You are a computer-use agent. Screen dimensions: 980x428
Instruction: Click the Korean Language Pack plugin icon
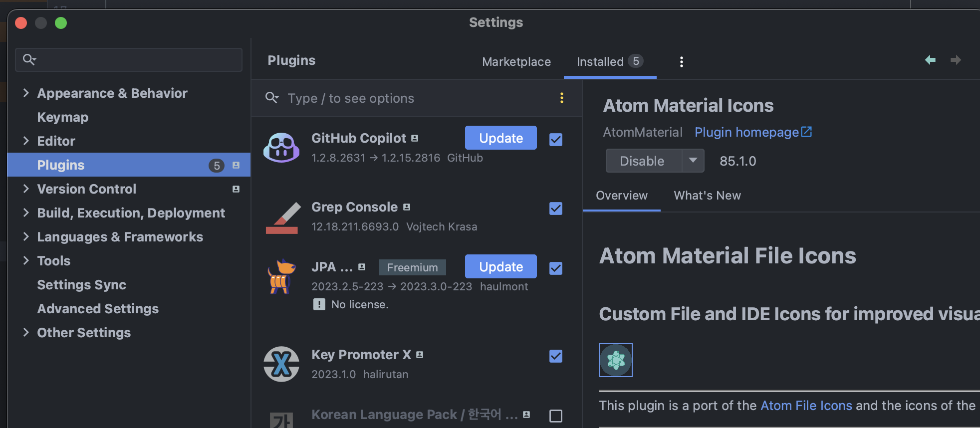point(281,420)
